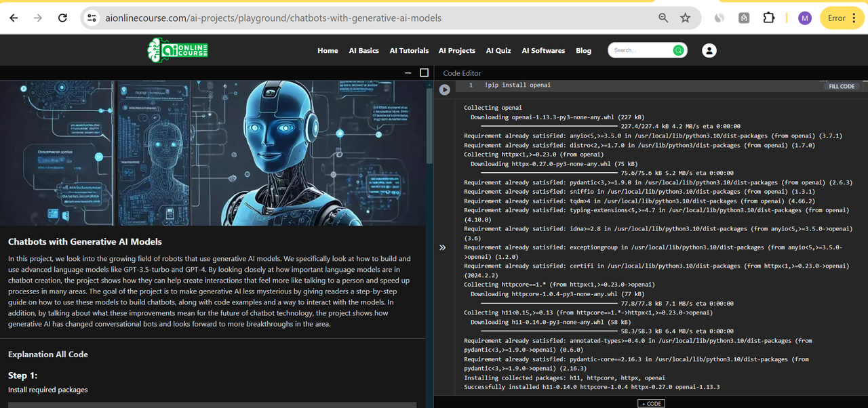Bookmark page with the star icon
This screenshot has height=408, width=868.
[685, 18]
